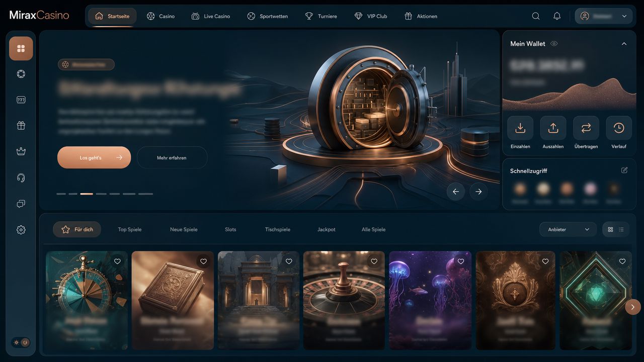Collapse the Mein Wallet panel
Screen dimensions: 644x362
click(x=624, y=44)
